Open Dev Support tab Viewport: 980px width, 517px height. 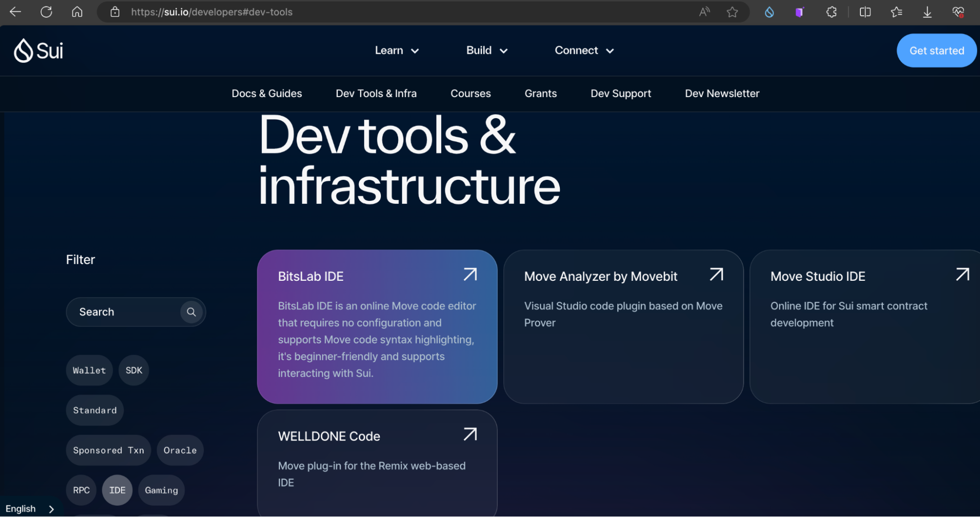621,93
